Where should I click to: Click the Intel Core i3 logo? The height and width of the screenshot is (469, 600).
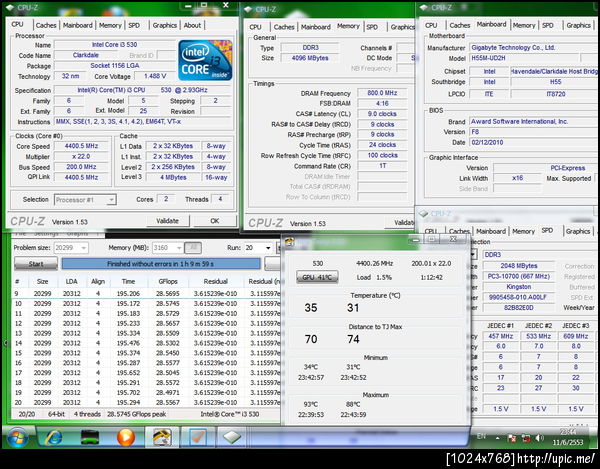pyautogui.click(x=205, y=60)
